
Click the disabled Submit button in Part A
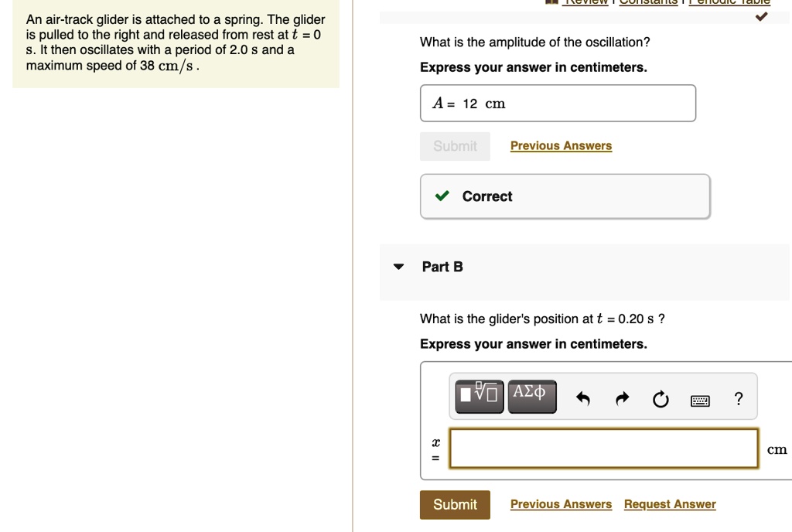tap(455, 146)
